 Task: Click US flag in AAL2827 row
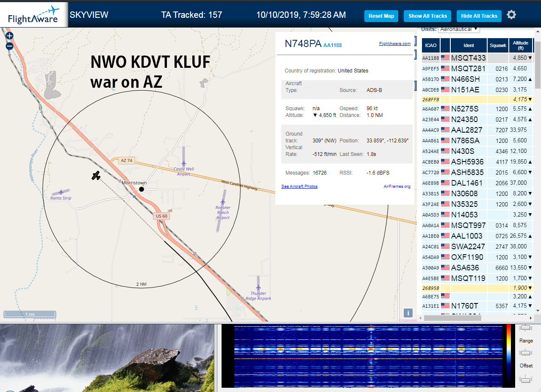pyautogui.click(x=445, y=130)
